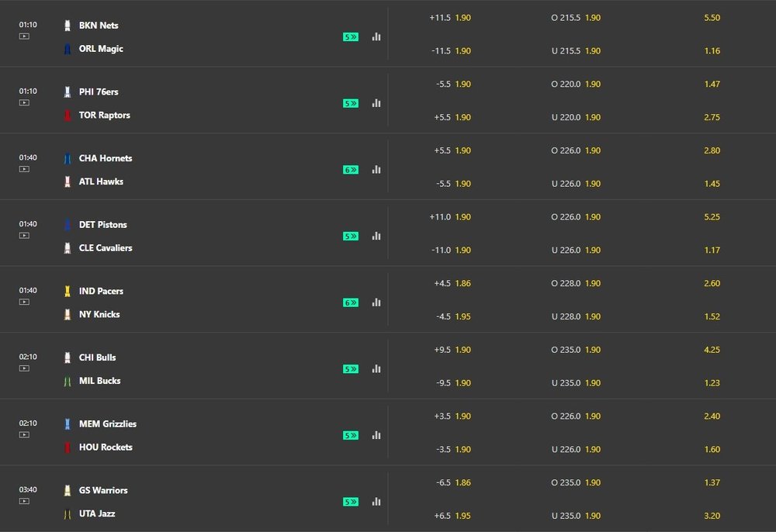Open the MIL Bucks team link
Image resolution: width=776 pixels, height=532 pixels.
pyautogui.click(x=99, y=381)
